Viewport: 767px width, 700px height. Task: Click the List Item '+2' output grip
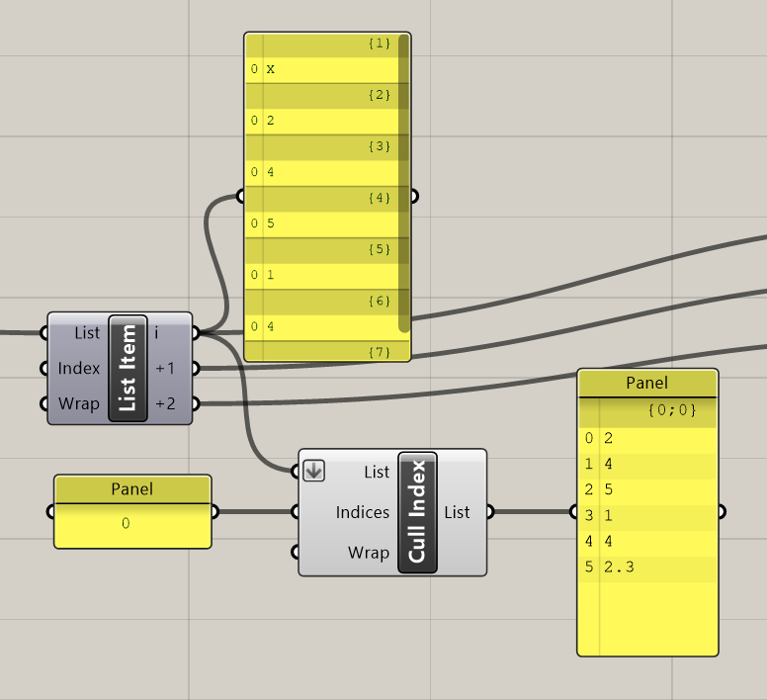point(195,403)
